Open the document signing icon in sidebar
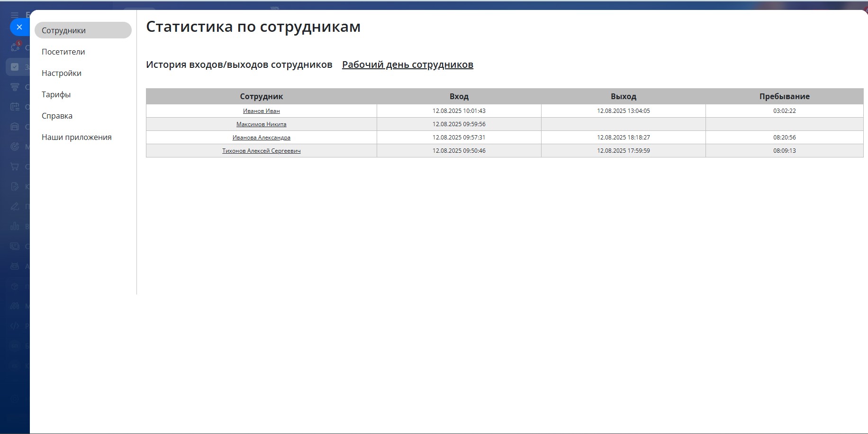 coord(15,186)
